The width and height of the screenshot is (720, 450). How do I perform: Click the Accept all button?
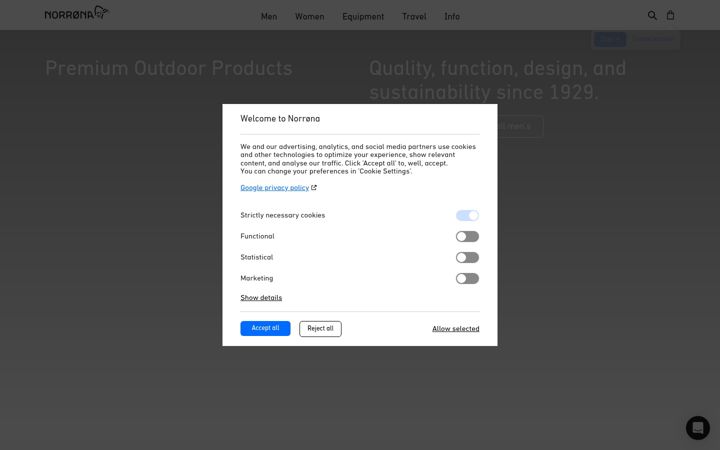265,328
